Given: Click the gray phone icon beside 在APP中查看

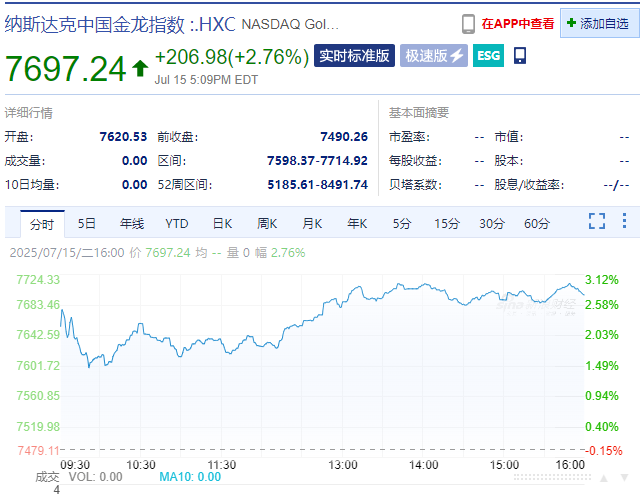Looking at the screenshot, I should (468, 23).
